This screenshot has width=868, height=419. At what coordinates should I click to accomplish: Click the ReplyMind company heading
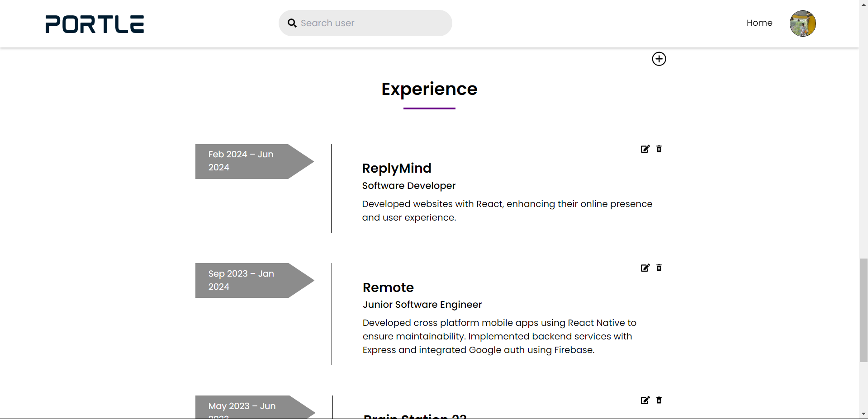[x=397, y=168]
